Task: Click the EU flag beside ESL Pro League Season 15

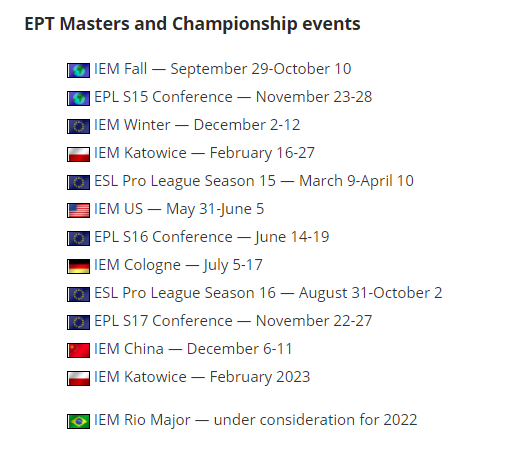Action: point(78,182)
